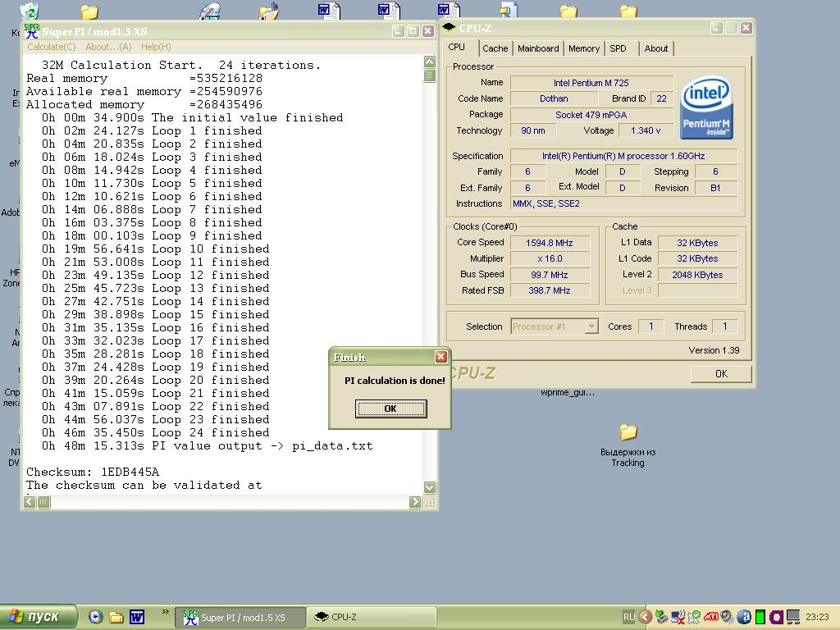Click the RU language indicator
The width and height of the screenshot is (840, 630).
[628, 617]
